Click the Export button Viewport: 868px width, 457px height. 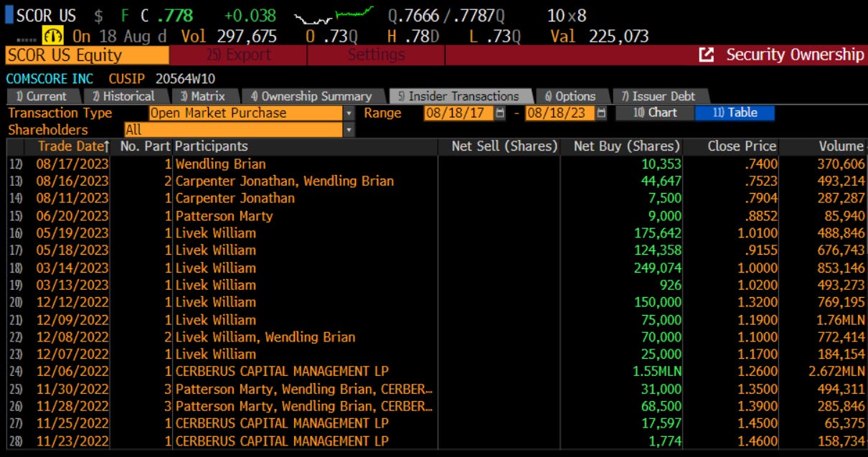(239, 55)
